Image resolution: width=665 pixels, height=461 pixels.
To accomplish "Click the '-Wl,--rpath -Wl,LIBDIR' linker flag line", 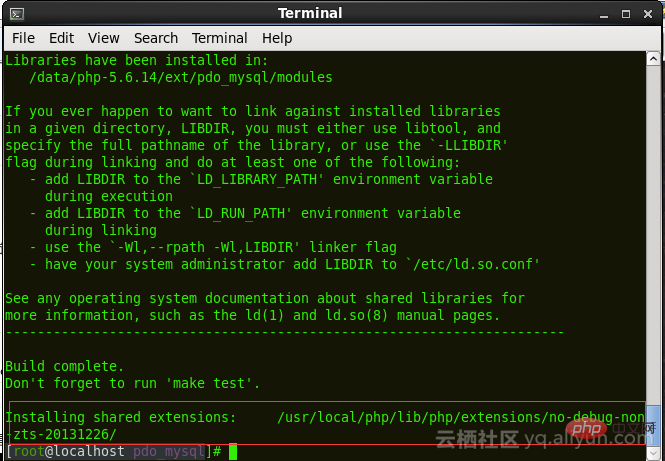I will point(213,247).
